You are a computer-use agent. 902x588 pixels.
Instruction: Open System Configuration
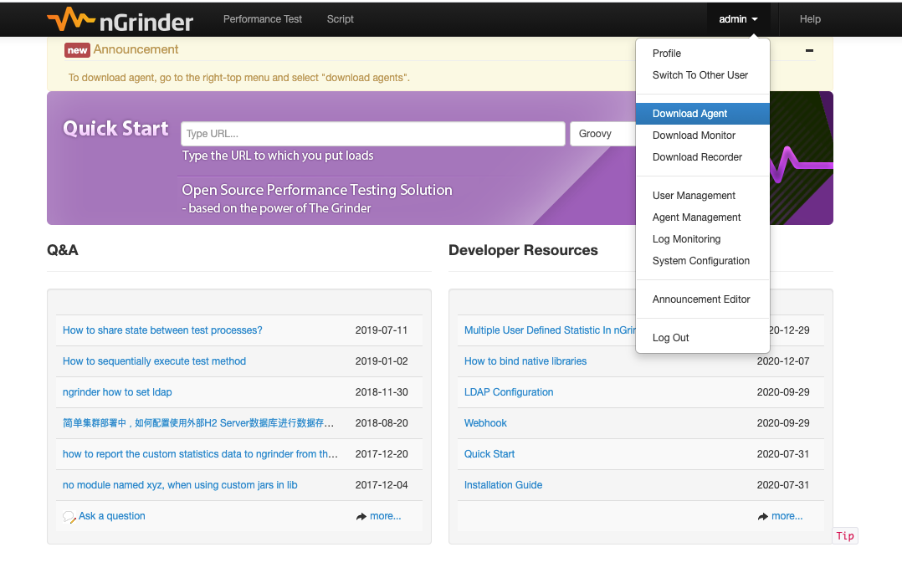click(702, 262)
